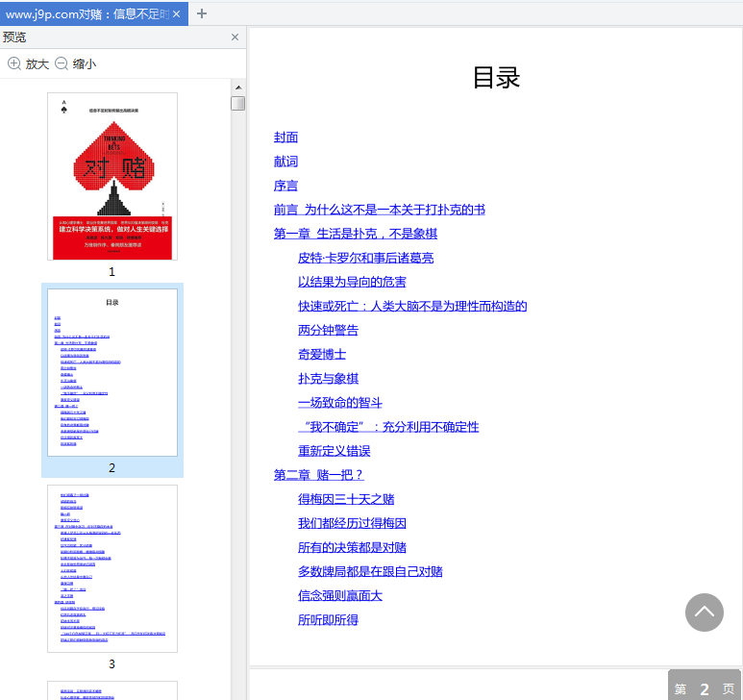Close the www.j9p.com对赌 tab
This screenshot has height=700, width=743.
176,14
